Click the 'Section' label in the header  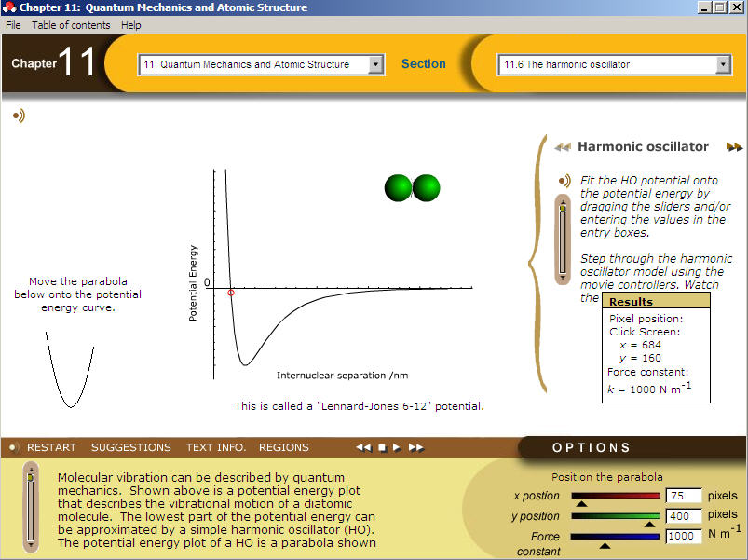424,64
